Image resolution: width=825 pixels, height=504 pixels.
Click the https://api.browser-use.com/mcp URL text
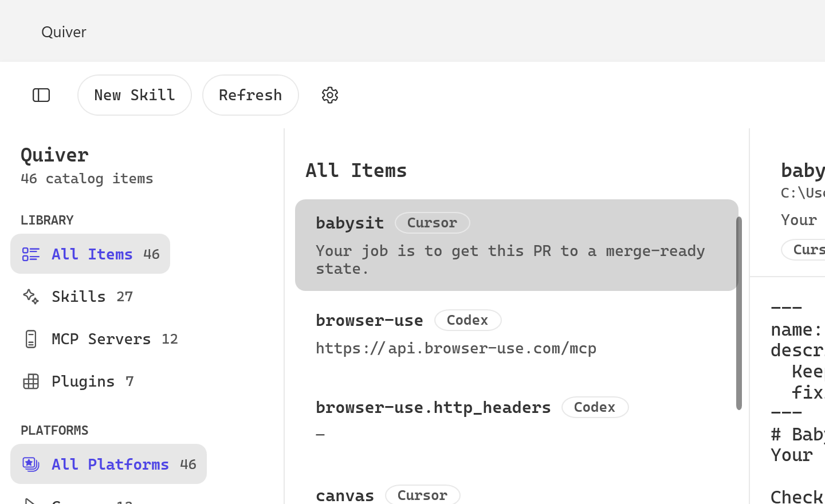pyautogui.click(x=456, y=348)
